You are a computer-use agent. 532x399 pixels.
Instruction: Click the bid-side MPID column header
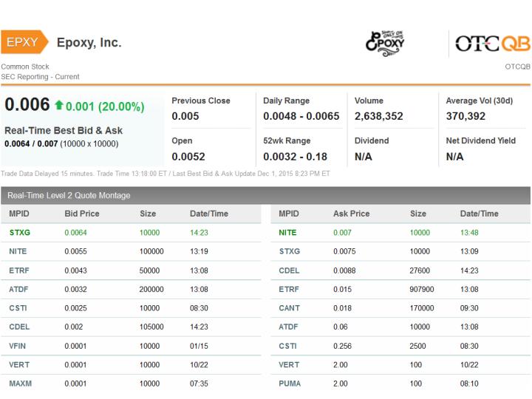pyautogui.click(x=19, y=214)
